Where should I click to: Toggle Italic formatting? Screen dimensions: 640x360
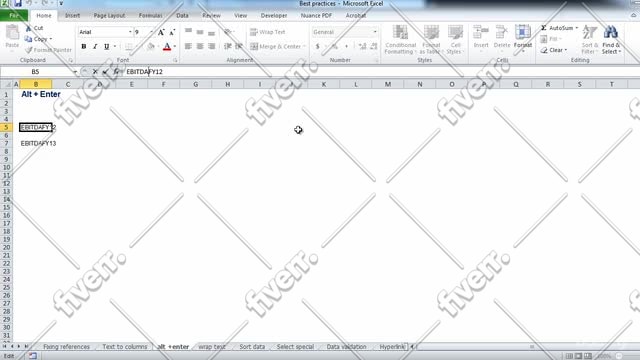(95, 47)
